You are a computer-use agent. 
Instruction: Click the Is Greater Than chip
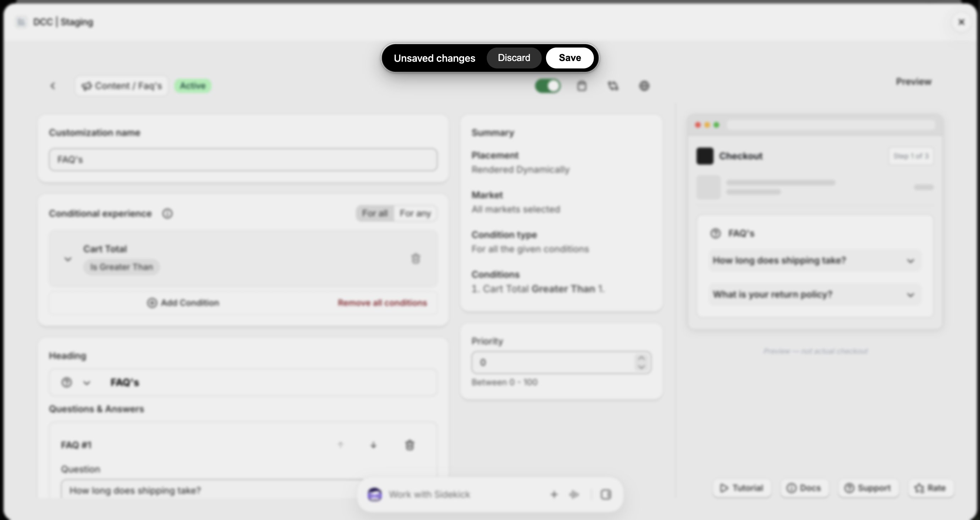[x=121, y=267]
